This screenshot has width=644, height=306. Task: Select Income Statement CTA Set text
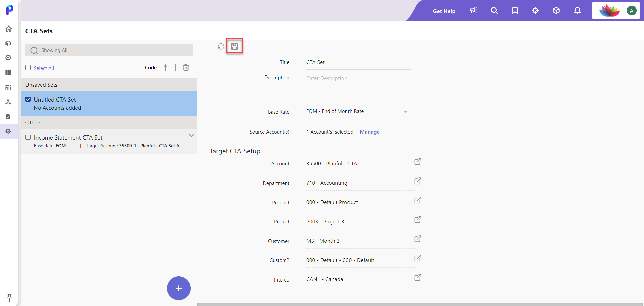point(68,138)
